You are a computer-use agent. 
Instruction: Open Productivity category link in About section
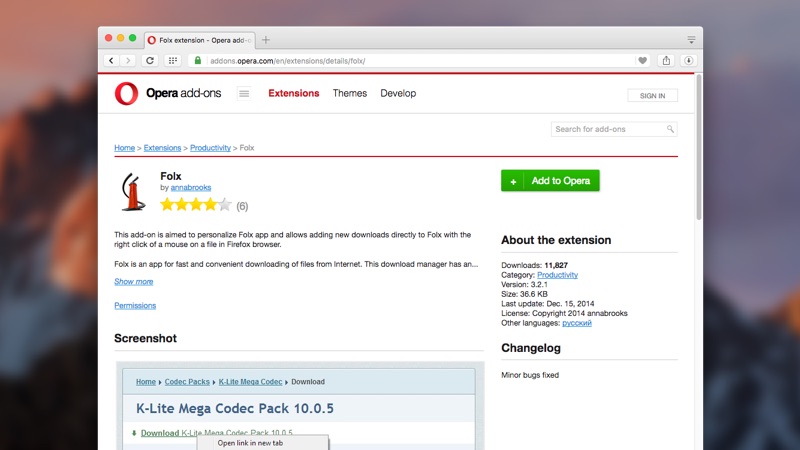[x=557, y=274]
